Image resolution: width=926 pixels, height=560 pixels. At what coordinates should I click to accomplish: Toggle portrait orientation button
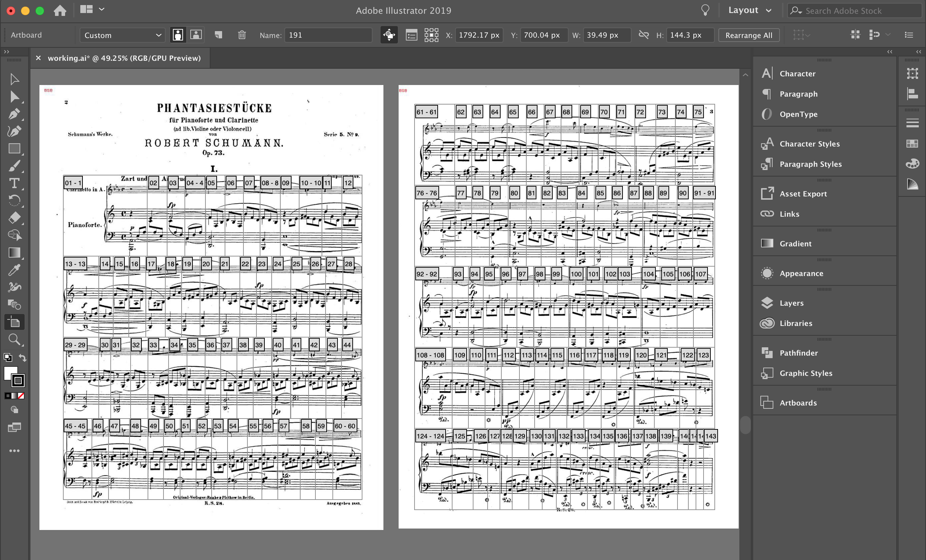click(178, 35)
